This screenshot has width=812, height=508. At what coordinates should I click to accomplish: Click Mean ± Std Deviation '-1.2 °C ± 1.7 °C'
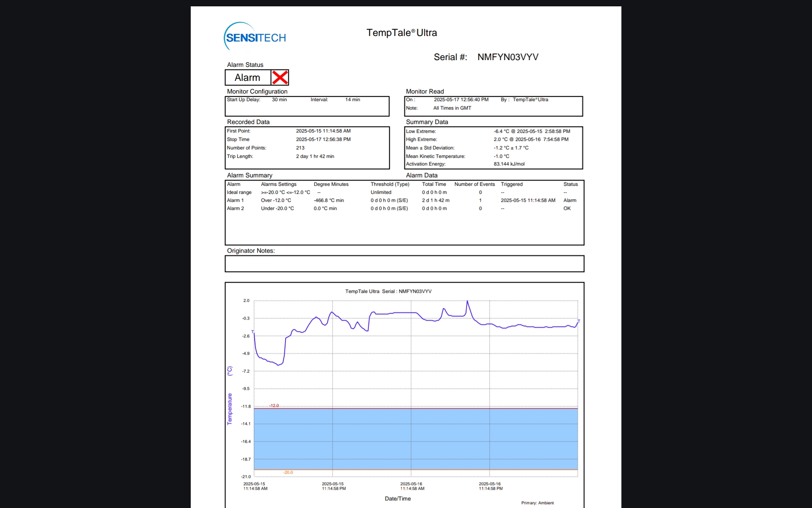pos(511,148)
